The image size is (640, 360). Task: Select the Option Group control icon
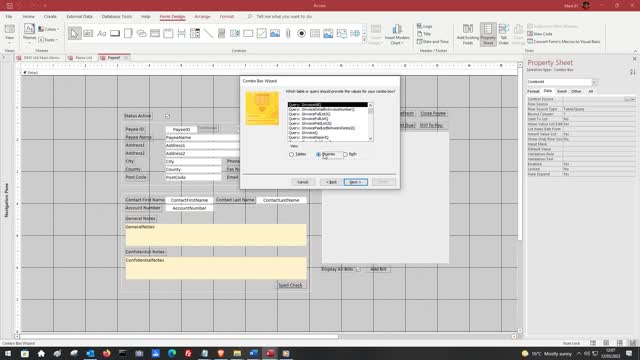168,33
